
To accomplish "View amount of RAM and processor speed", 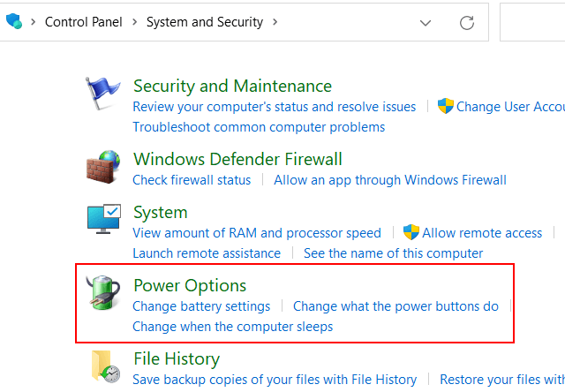I will pos(257,233).
